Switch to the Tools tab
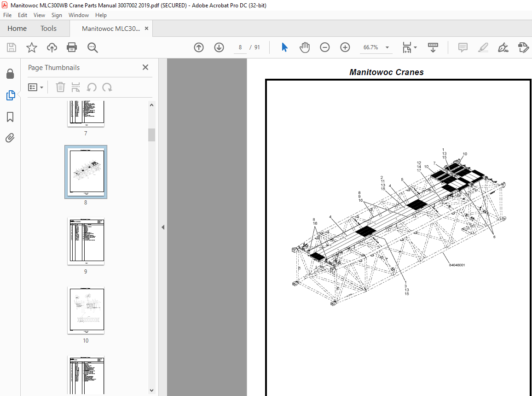 click(48, 29)
